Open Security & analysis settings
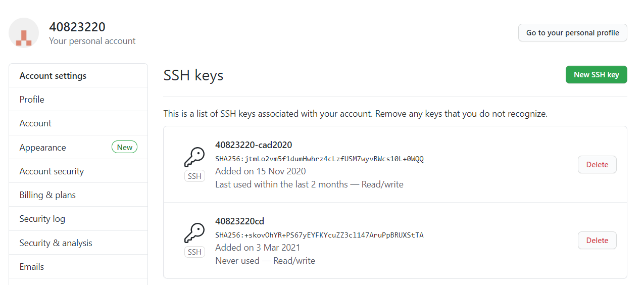The image size is (644, 285). (x=78, y=243)
